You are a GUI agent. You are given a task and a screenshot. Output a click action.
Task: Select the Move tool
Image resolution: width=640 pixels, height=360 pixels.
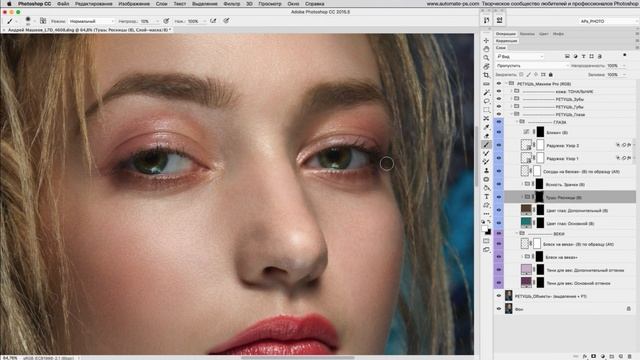coord(486,40)
